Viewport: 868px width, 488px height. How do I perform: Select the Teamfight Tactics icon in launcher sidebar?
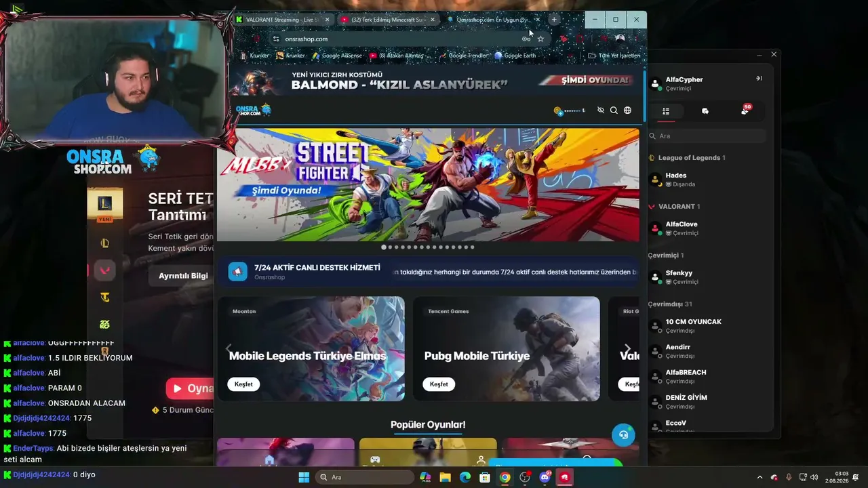[x=104, y=297]
